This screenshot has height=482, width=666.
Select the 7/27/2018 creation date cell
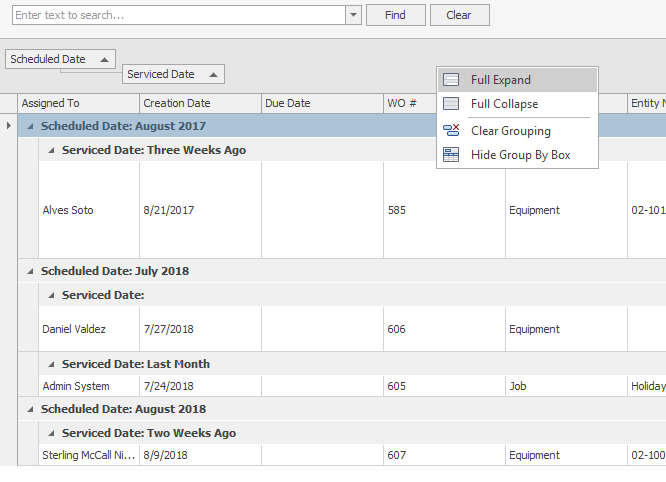200,329
